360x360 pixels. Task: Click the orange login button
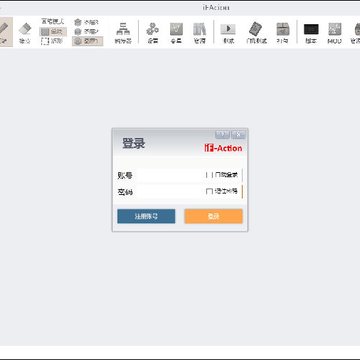(x=214, y=216)
